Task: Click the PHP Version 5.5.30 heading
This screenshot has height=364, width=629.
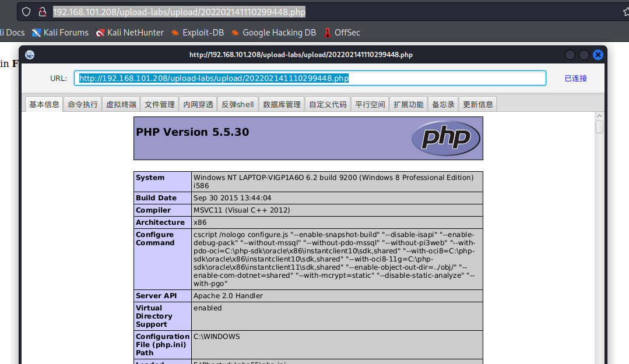Action: pyautogui.click(x=192, y=132)
